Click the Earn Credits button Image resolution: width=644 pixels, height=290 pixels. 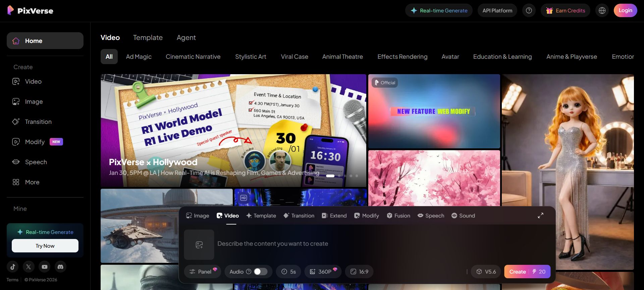click(566, 11)
